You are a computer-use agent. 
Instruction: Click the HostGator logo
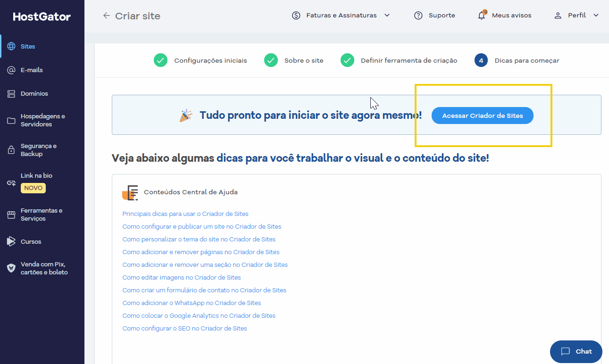coord(42,17)
